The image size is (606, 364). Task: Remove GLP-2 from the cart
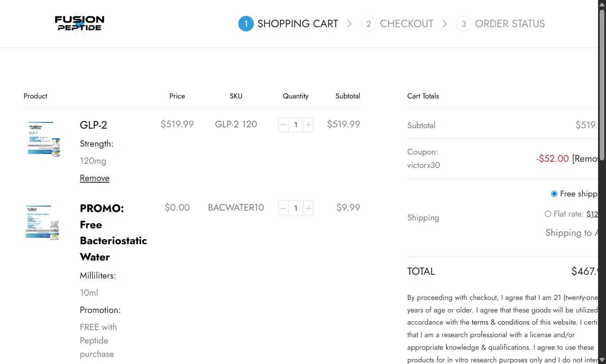[95, 178]
